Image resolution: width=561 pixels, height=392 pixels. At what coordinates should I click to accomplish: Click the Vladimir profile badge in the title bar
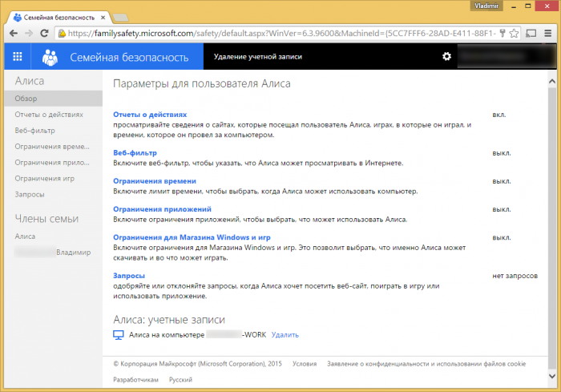pos(486,6)
